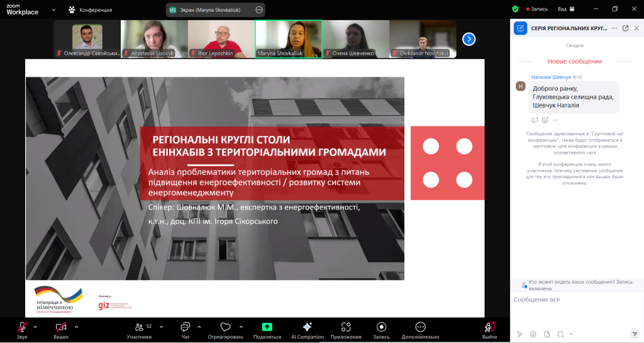Click the Zoom Workplace logo

pyautogui.click(x=22, y=9)
